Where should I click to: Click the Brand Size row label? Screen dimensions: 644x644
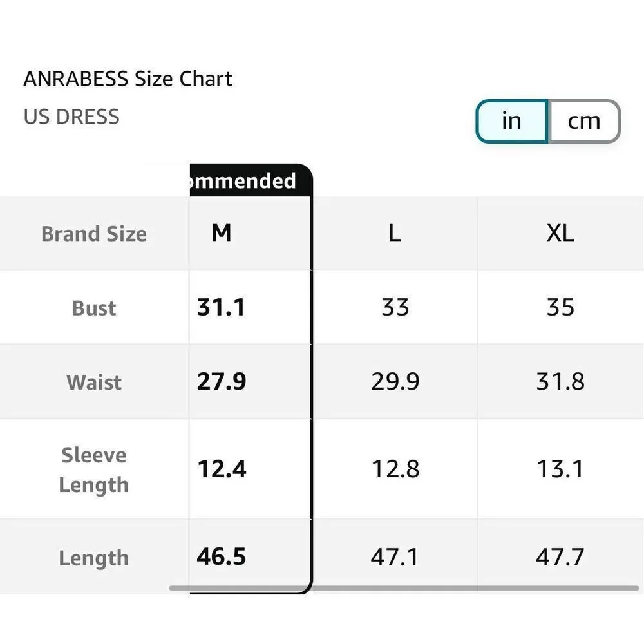94,233
